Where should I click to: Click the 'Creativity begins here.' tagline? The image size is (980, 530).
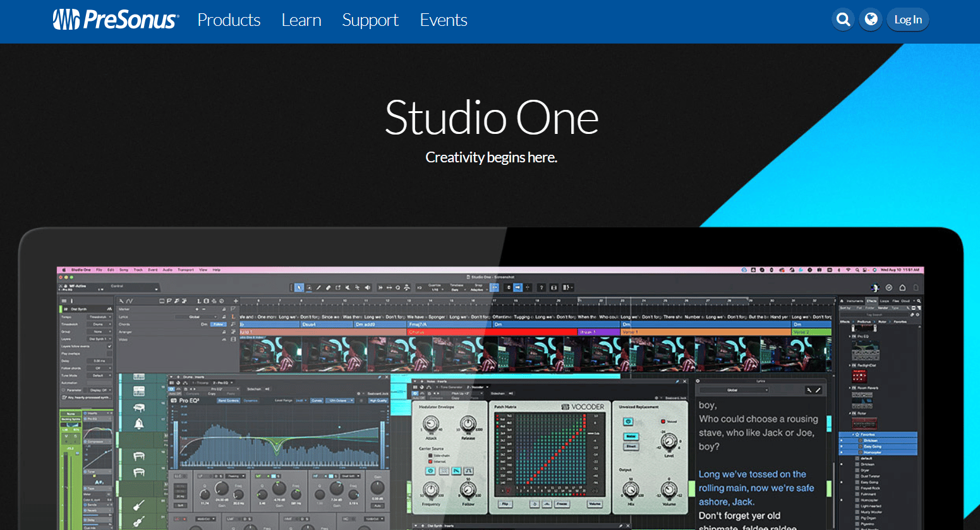point(492,157)
